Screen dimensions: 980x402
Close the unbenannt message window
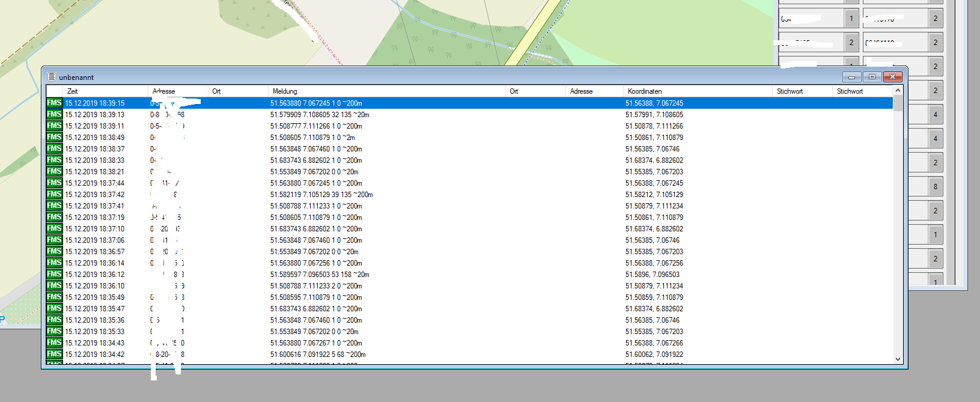pos(892,77)
